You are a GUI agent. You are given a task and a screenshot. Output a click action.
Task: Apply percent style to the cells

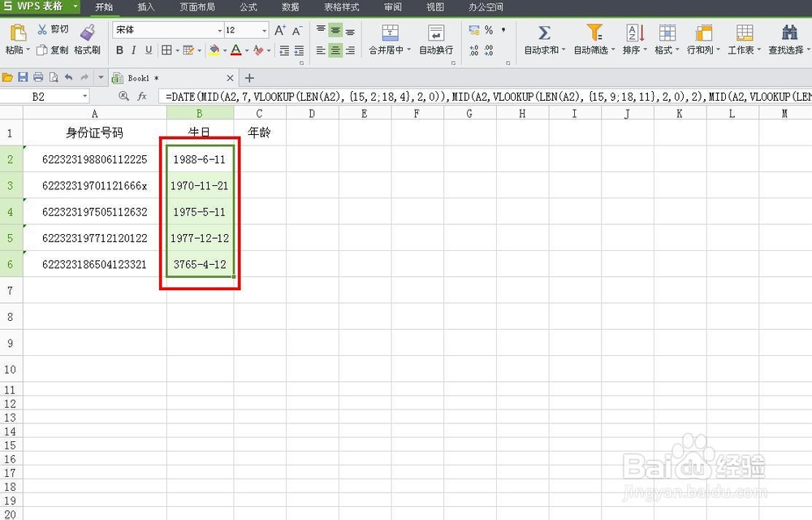pyautogui.click(x=489, y=30)
